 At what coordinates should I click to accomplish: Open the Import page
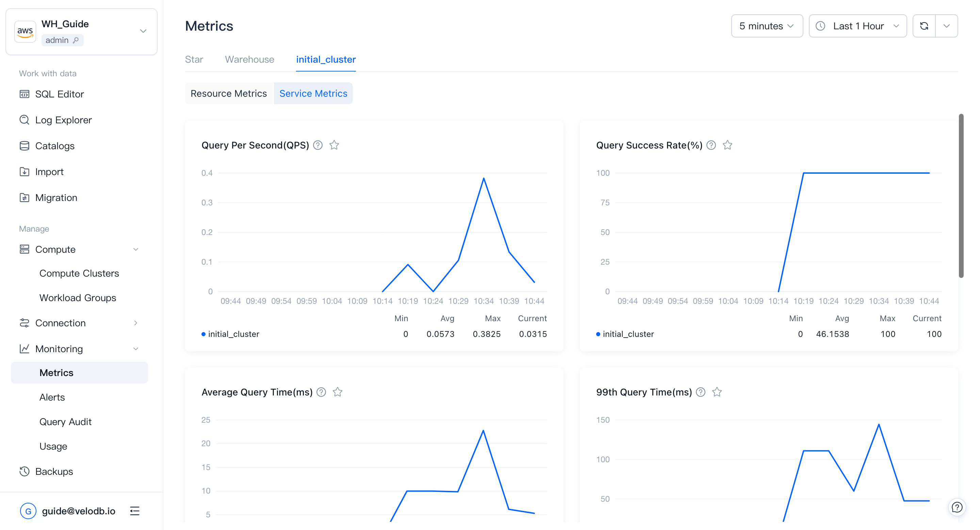(49, 171)
